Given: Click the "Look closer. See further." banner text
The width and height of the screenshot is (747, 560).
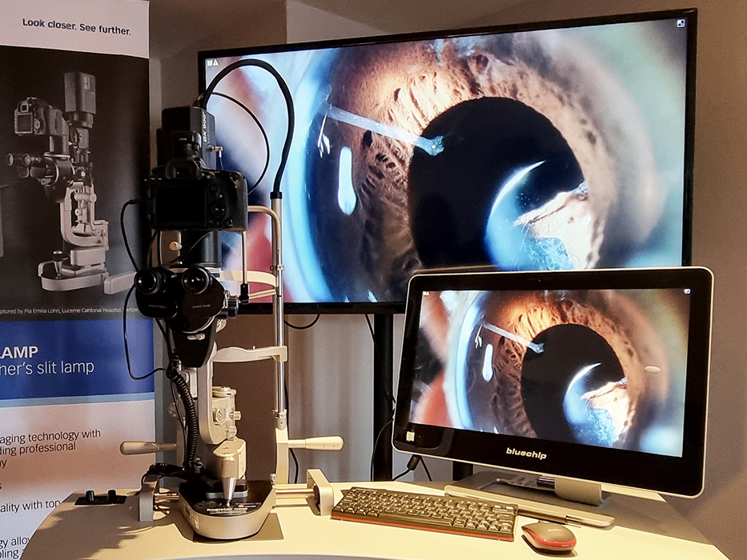Looking at the screenshot, I should [76, 22].
